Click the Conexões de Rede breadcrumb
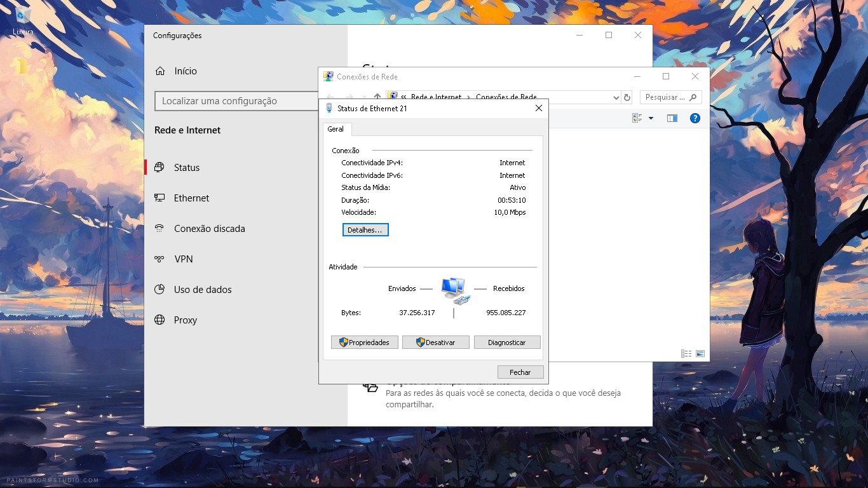 [x=506, y=97]
